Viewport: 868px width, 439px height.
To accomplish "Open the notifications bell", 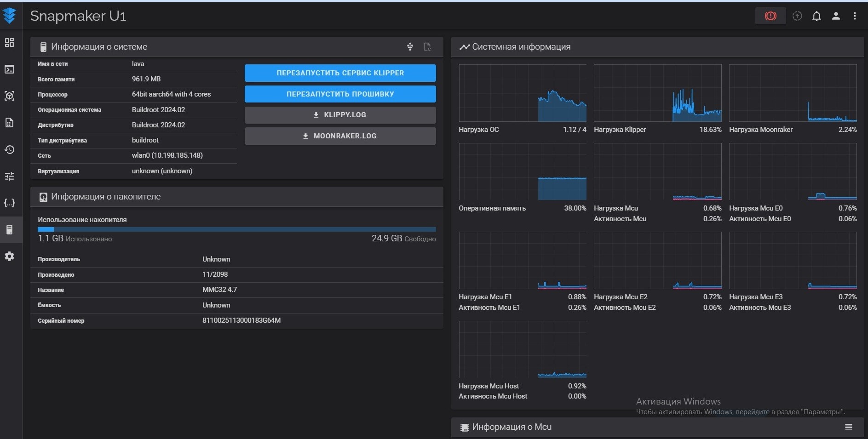I will click(816, 16).
